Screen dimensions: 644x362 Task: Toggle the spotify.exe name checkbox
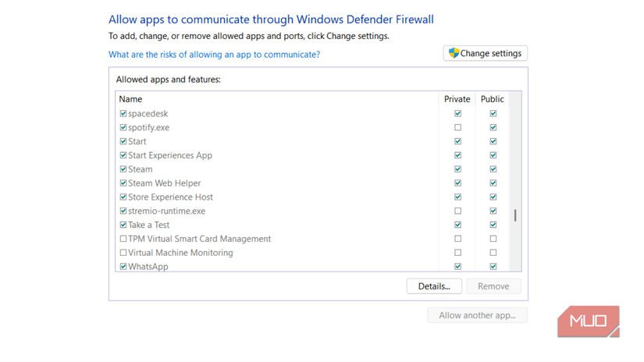(123, 128)
